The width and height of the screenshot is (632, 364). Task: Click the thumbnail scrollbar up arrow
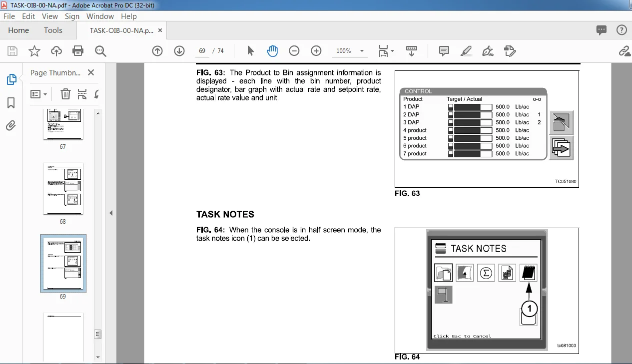pos(98,113)
